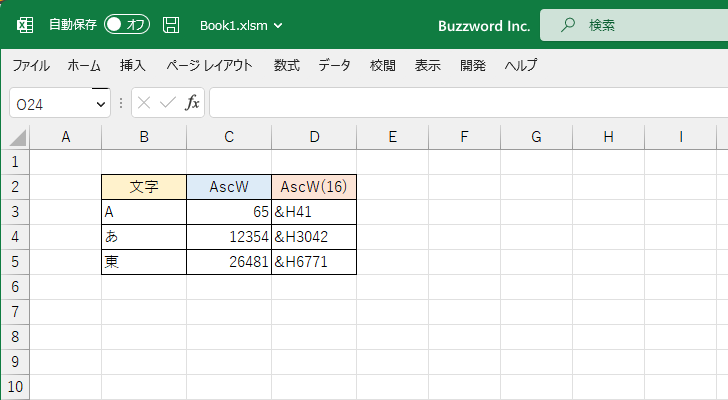Click into the formula bar input
This screenshot has height=400, width=728.
[468, 103]
